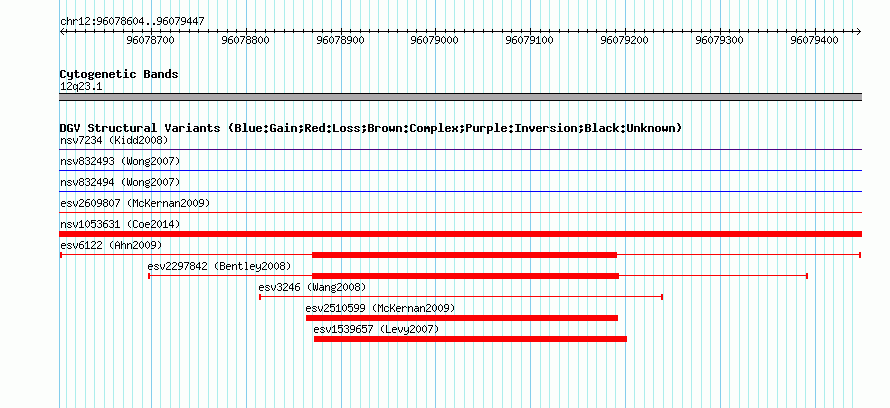This screenshot has height=408, width=890.
Task: Click ruler position 96079200
Action: click(x=625, y=40)
